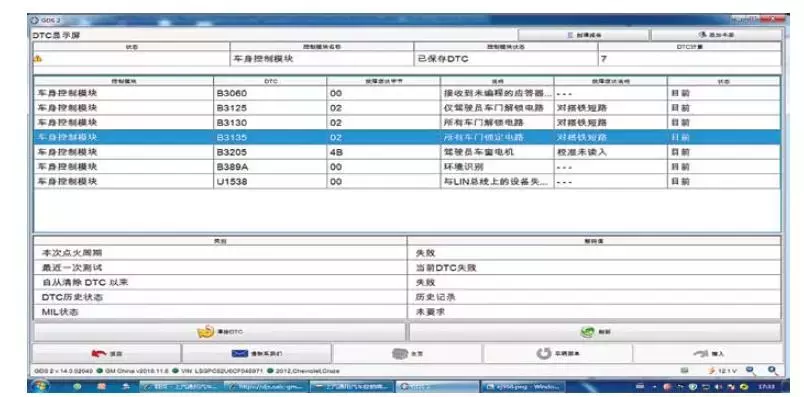Click the 'DTC历史状态' row
Image resolution: width=804 pixels, height=397 pixels.
click(x=407, y=297)
